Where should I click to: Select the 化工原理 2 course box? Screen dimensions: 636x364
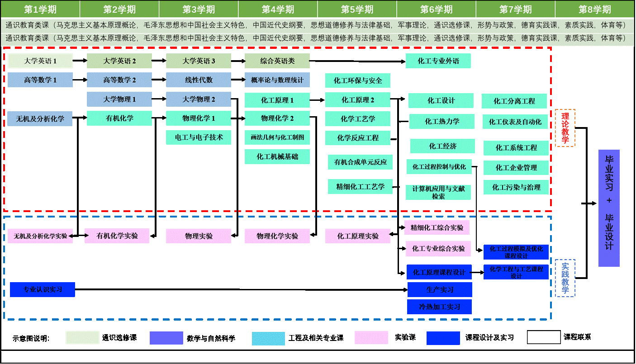click(358, 100)
